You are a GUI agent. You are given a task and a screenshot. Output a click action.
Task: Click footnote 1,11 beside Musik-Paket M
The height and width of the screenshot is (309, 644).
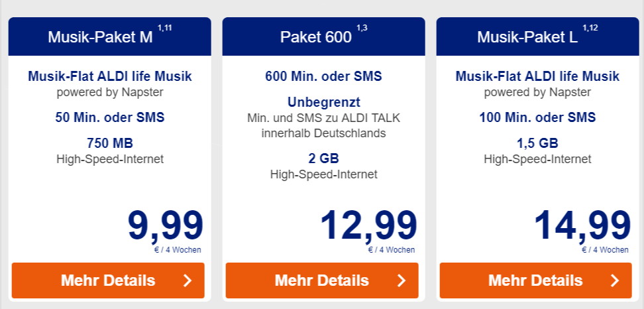point(164,27)
